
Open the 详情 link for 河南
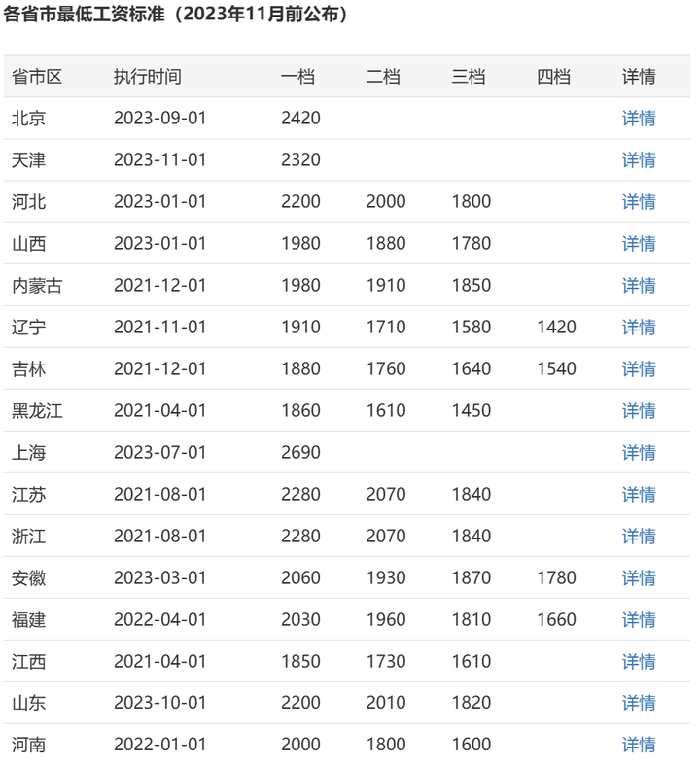(x=638, y=745)
